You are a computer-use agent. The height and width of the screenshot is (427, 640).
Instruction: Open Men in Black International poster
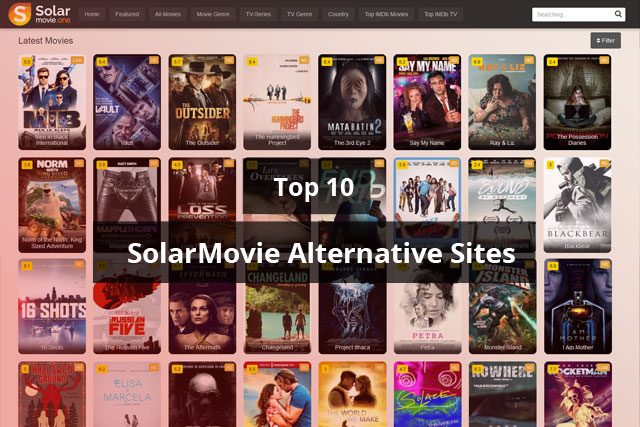pos(52,102)
